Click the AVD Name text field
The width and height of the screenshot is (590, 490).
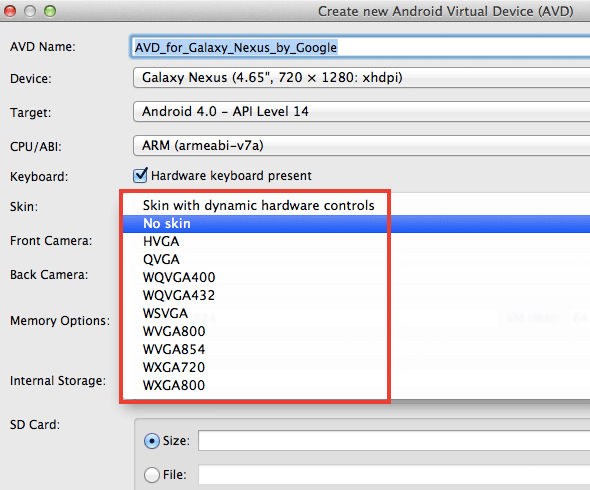click(360, 47)
